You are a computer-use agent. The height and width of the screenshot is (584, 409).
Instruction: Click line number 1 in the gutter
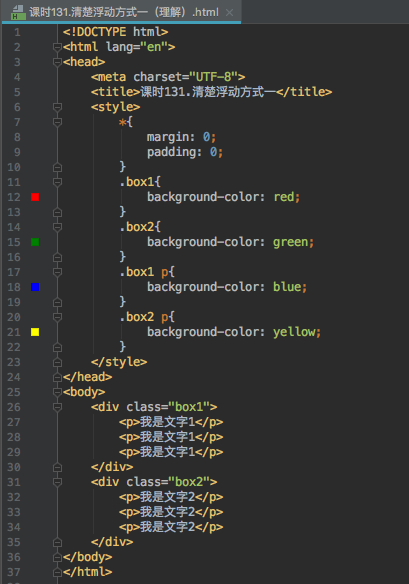17,32
